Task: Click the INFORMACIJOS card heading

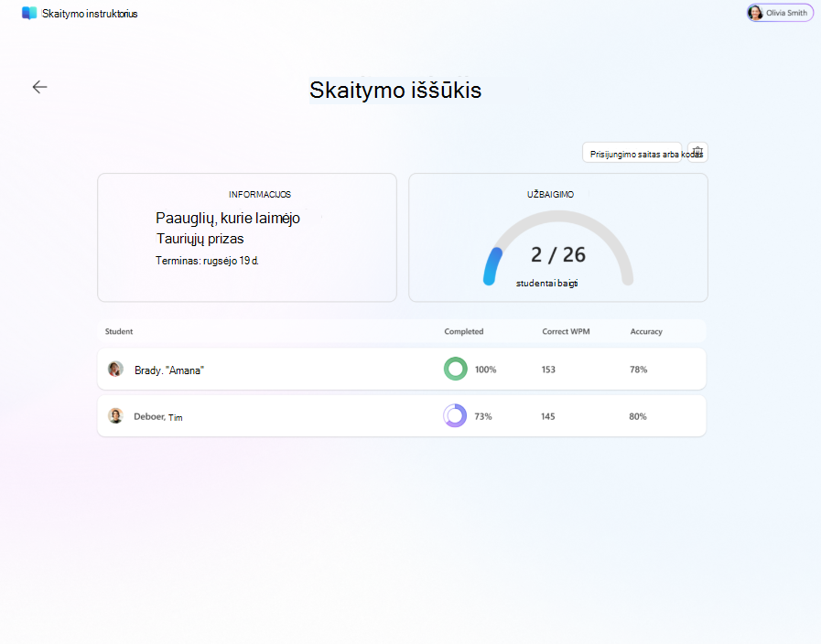Action: 260,194
